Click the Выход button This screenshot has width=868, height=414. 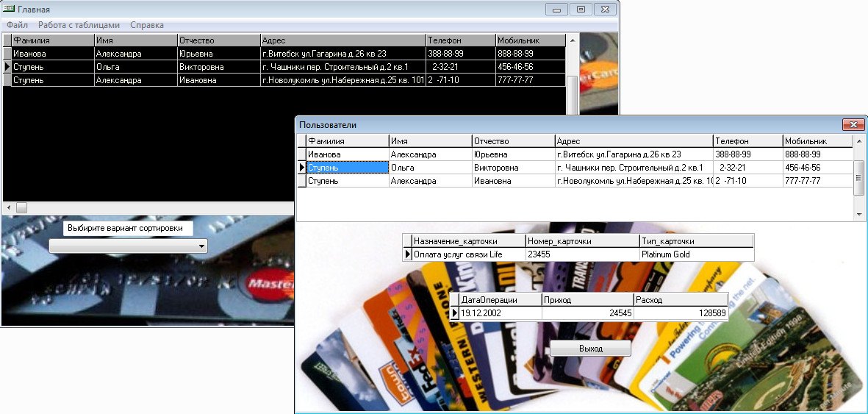(591, 349)
